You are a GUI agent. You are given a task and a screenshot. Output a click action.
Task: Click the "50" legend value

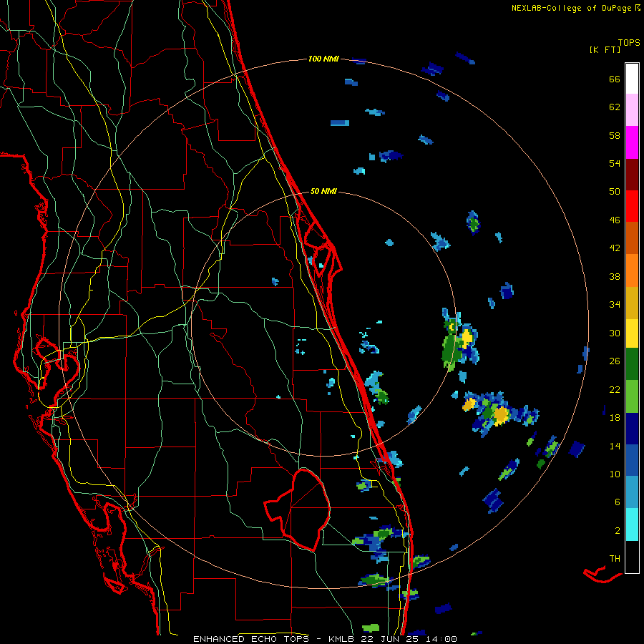click(x=615, y=192)
